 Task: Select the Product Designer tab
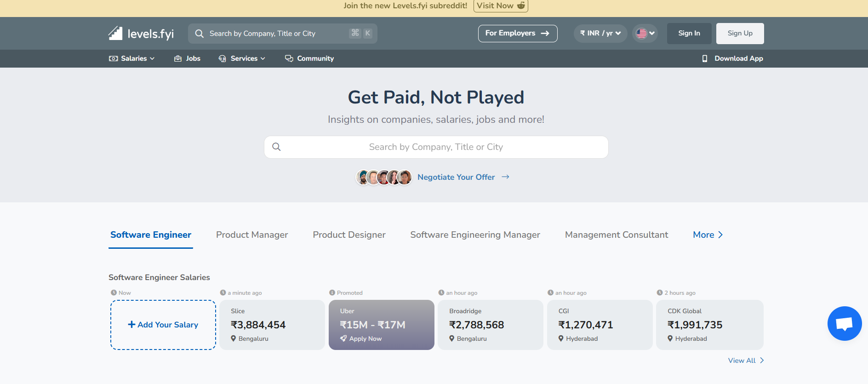[x=349, y=235]
